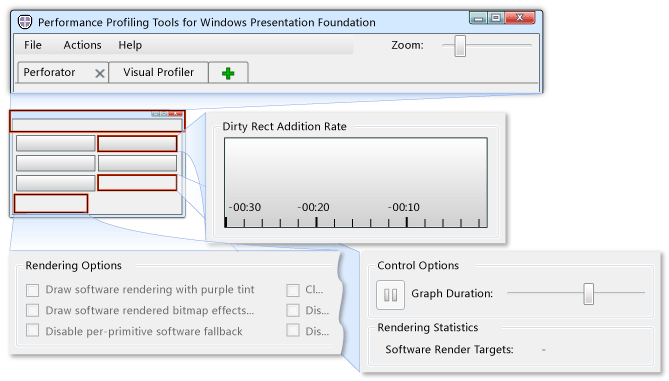Click the -00:10 time label on graph
The height and width of the screenshot is (381, 669).
pyautogui.click(x=404, y=207)
